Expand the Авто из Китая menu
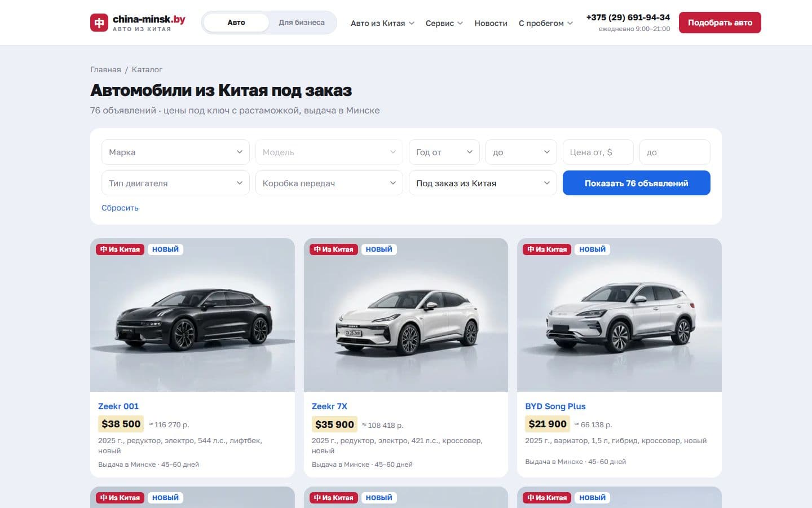Viewport: 812px width, 508px height. [382, 23]
